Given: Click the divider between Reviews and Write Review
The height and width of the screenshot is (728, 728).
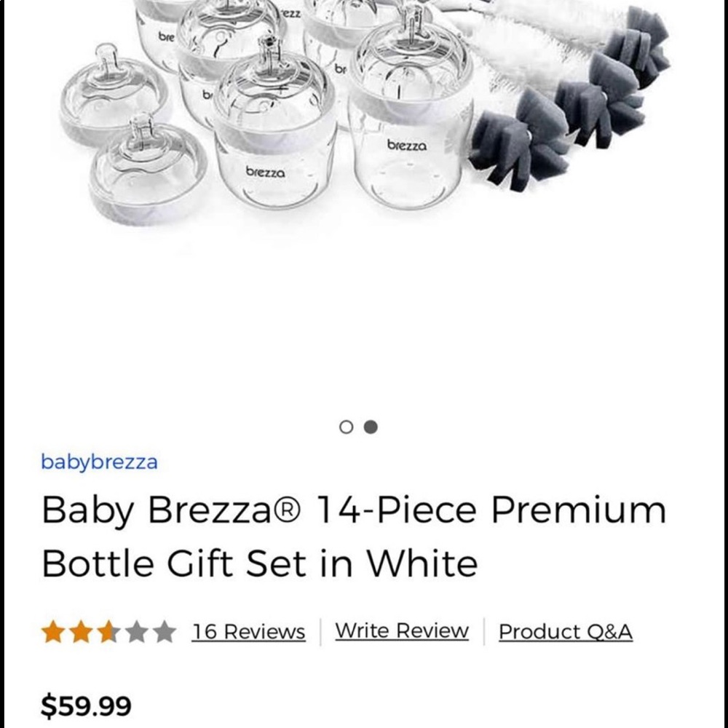Looking at the screenshot, I should point(319,630).
